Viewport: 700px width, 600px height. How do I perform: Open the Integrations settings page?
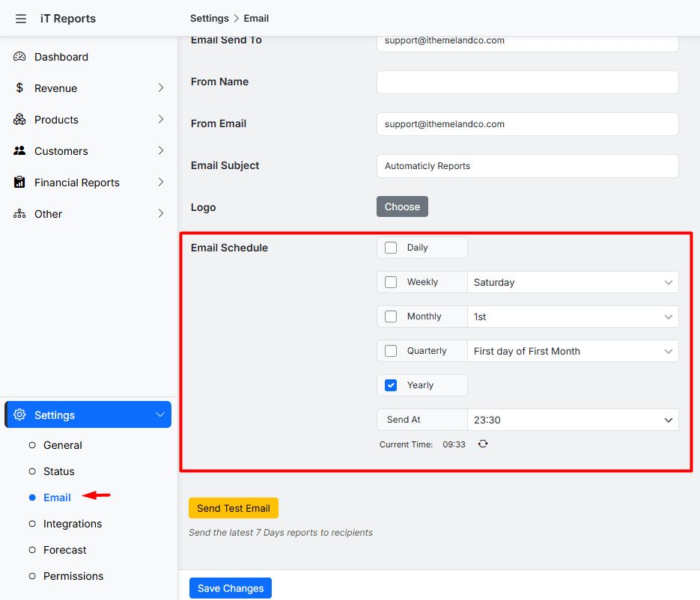pyautogui.click(x=73, y=524)
